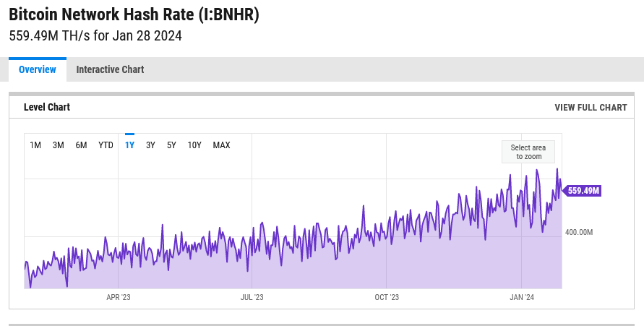Click the OCT '23 axis label
This screenshot has height=326, width=644.
tap(387, 297)
